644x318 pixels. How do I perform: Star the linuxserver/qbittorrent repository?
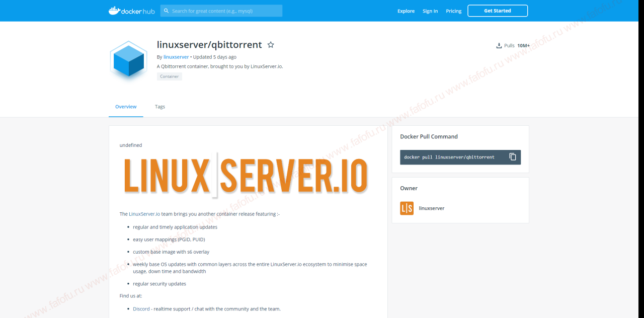(x=271, y=45)
